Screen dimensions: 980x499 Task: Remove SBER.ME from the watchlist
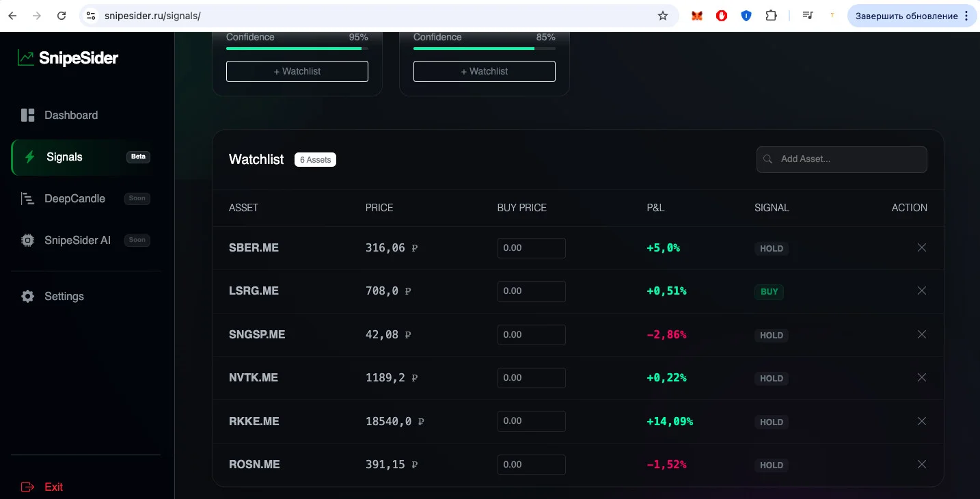click(922, 247)
